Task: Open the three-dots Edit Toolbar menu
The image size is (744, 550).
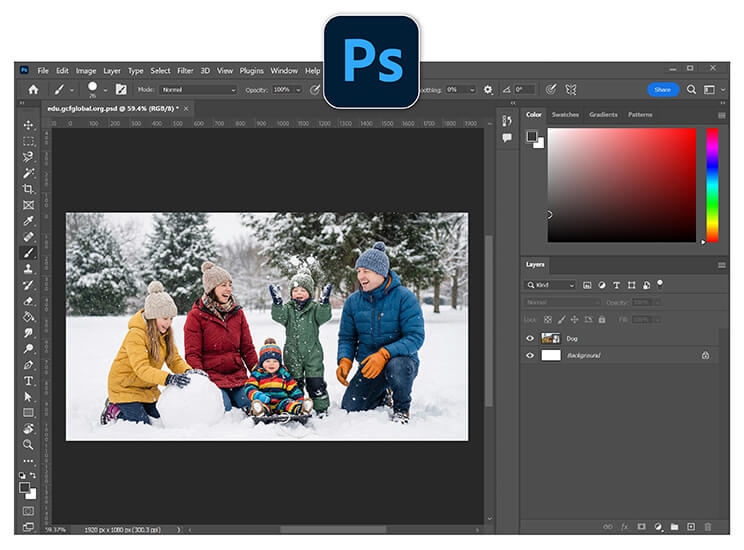Action: (x=28, y=461)
